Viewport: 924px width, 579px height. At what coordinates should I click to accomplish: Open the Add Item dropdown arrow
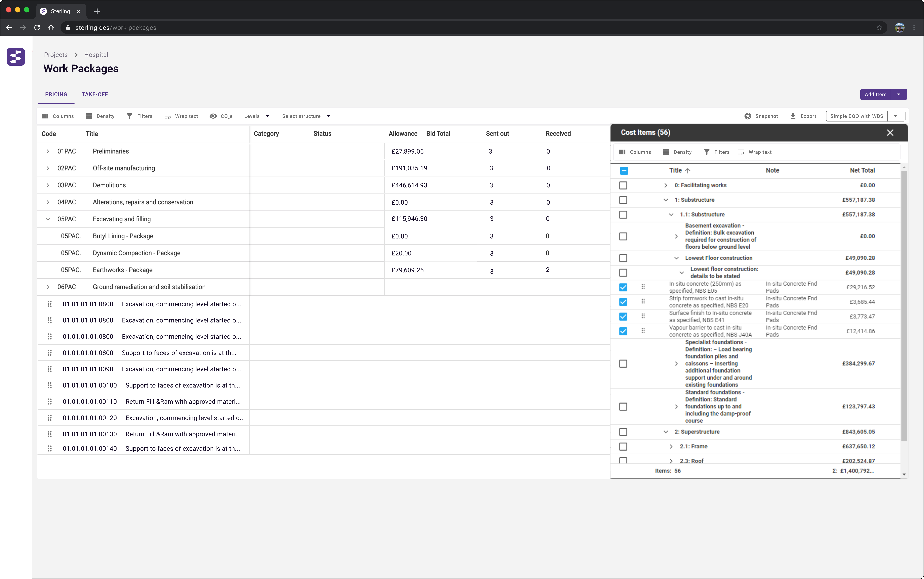(899, 94)
